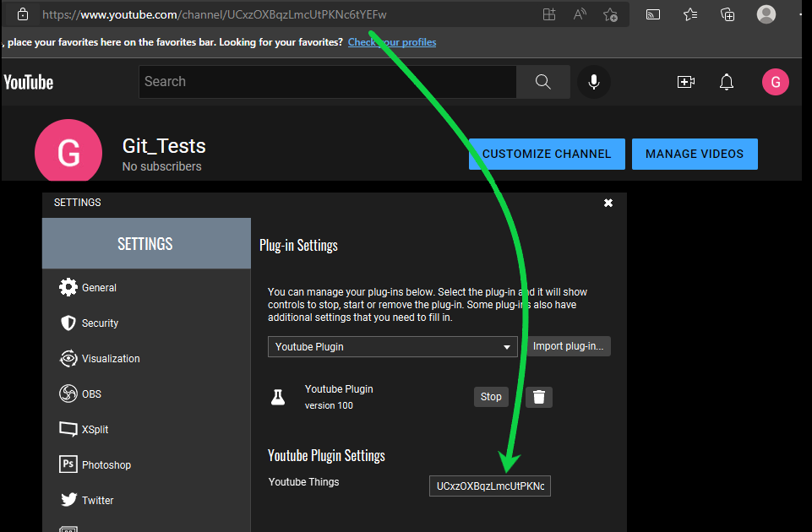
Task: Open Security settings category
Action: 146,323
